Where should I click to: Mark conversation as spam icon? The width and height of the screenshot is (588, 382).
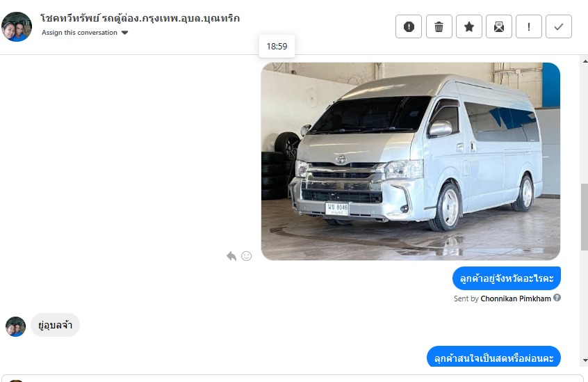409,26
